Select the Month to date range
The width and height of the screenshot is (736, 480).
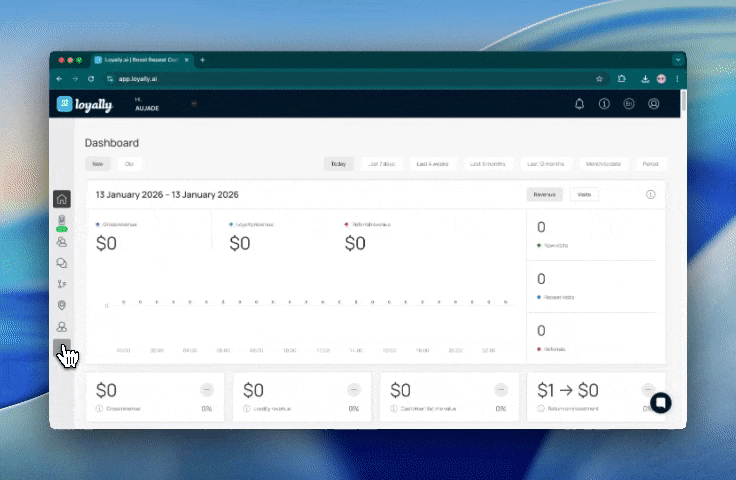603,164
